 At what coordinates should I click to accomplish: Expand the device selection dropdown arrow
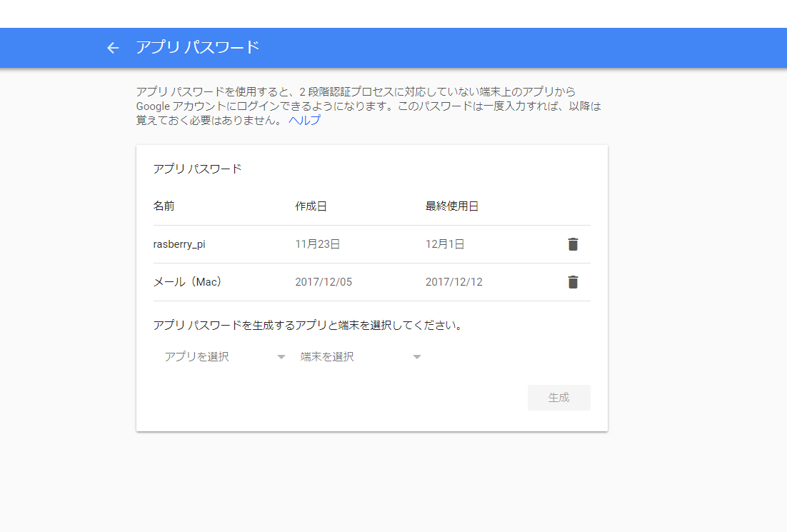click(x=416, y=356)
